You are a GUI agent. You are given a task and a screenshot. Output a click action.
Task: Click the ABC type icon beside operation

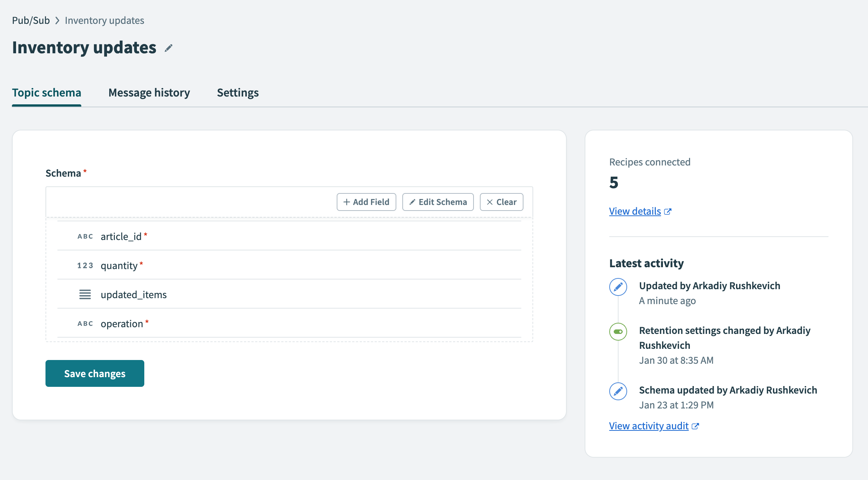click(85, 323)
